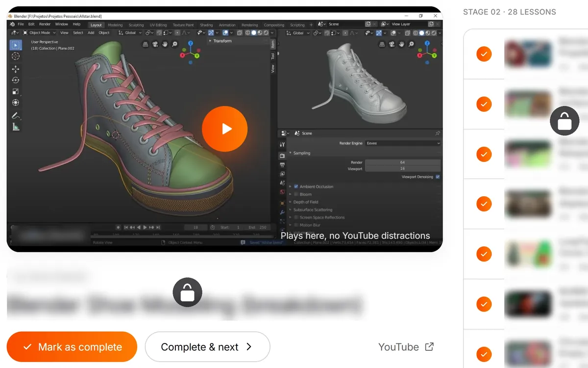Open the Modifier wrench properties tab
Screen dimensions: 588x368
tap(282, 212)
